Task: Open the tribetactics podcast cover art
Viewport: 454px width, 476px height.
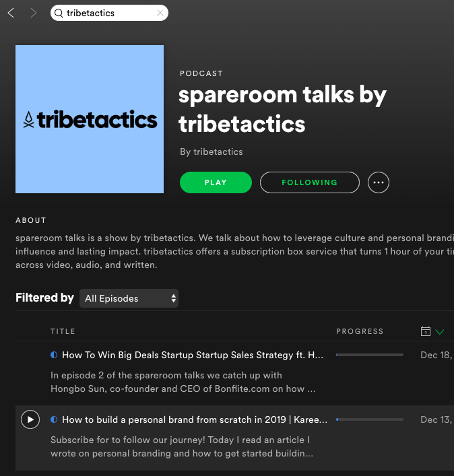Action: [x=90, y=119]
